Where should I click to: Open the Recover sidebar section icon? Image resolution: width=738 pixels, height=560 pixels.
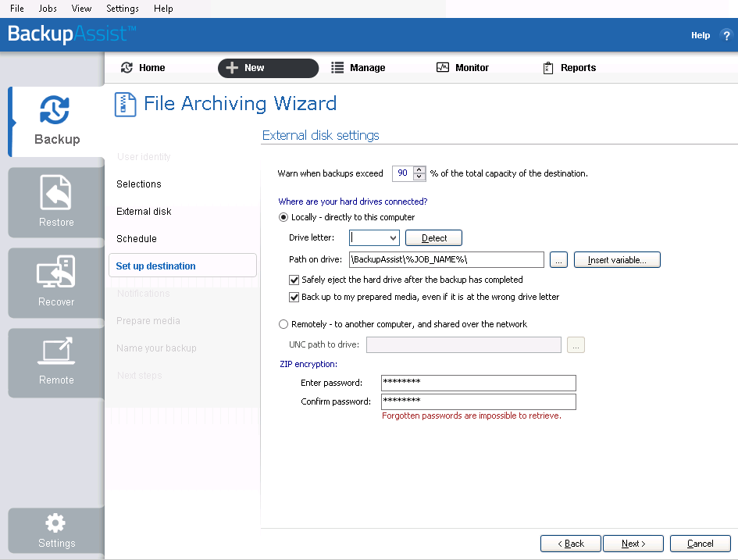point(56,271)
